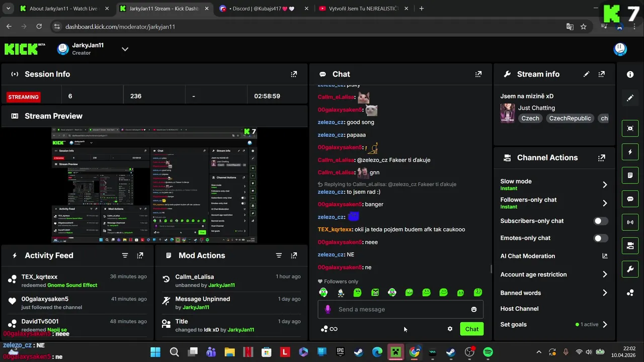The image size is (644, 362).
Task: Reload the page with browser refresh button
Action: (39, 27)
